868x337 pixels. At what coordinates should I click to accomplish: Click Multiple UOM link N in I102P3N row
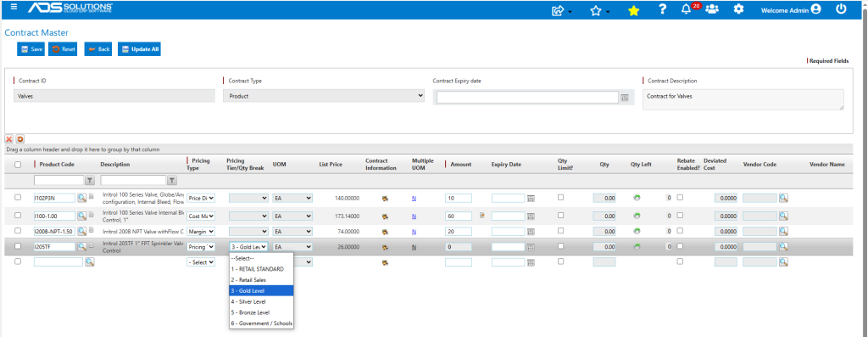click(414, 199)
